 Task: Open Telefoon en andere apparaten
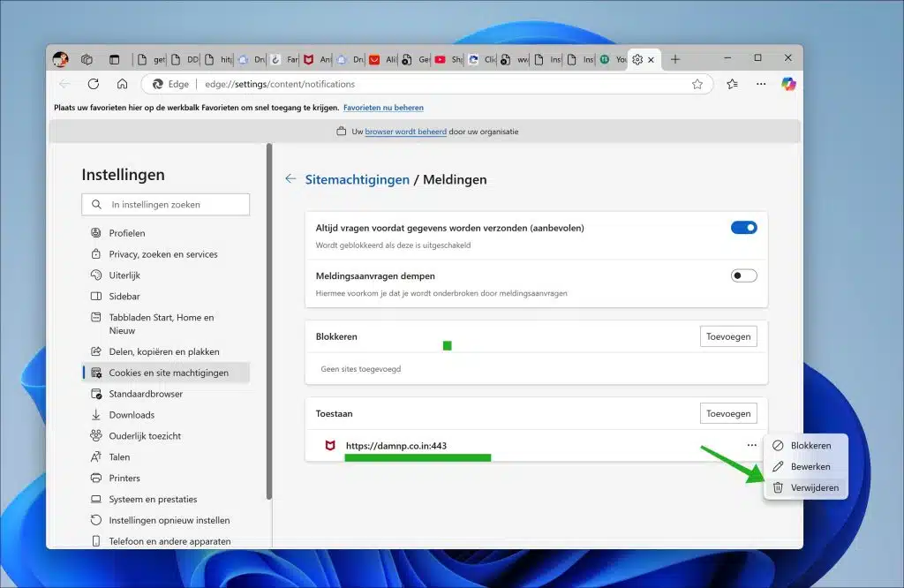pos(166,541)
